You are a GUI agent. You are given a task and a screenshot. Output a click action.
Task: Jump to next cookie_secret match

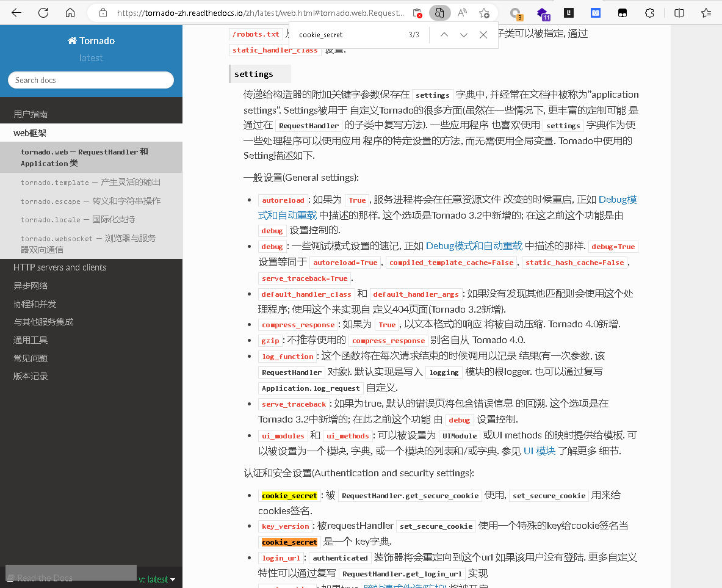pyautogui.click(x=464, y=35)
